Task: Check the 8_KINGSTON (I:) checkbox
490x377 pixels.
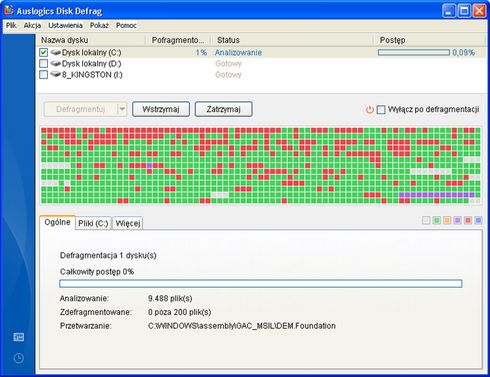Action: (x=43, y=74)
